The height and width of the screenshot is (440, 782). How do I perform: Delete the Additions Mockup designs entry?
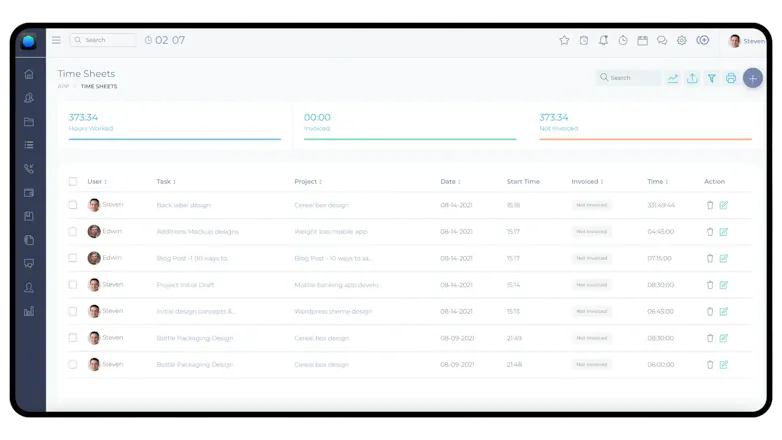(710, 231)
